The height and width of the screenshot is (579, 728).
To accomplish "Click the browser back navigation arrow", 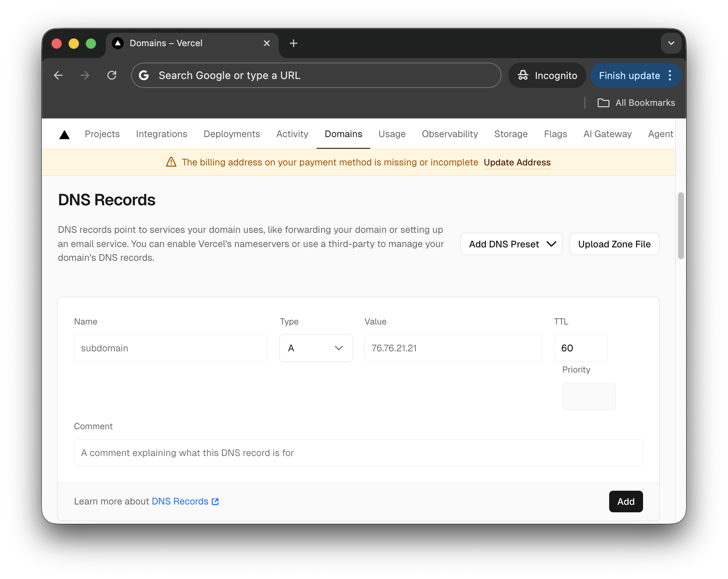I will click(58, 75).
